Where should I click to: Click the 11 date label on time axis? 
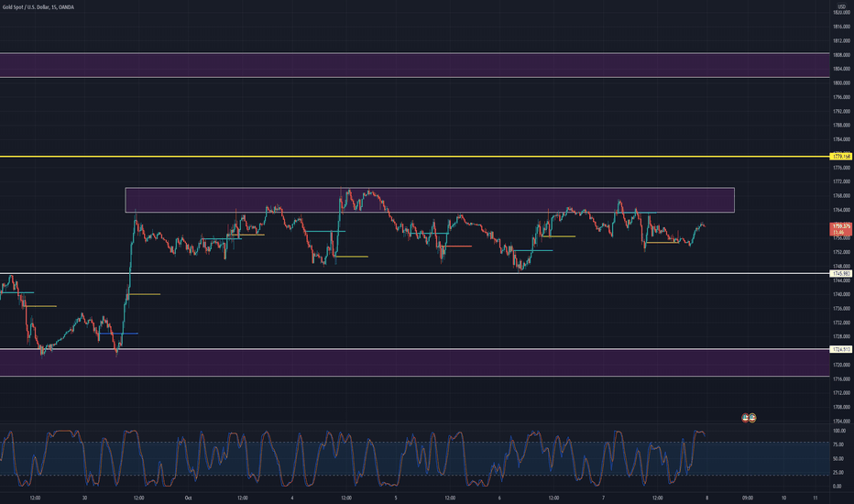coord(816,498)
